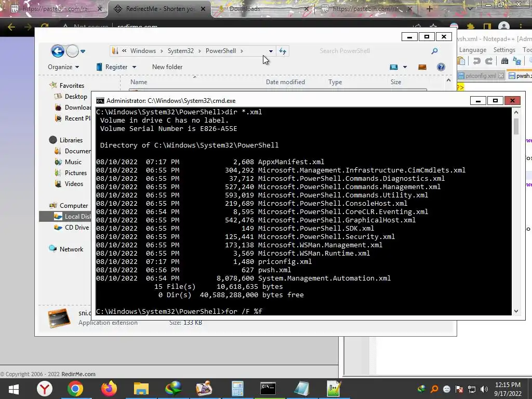This screenshot has width=532, height=399.
Task: Sort files by Date modified column
Action: pos(285,82)
